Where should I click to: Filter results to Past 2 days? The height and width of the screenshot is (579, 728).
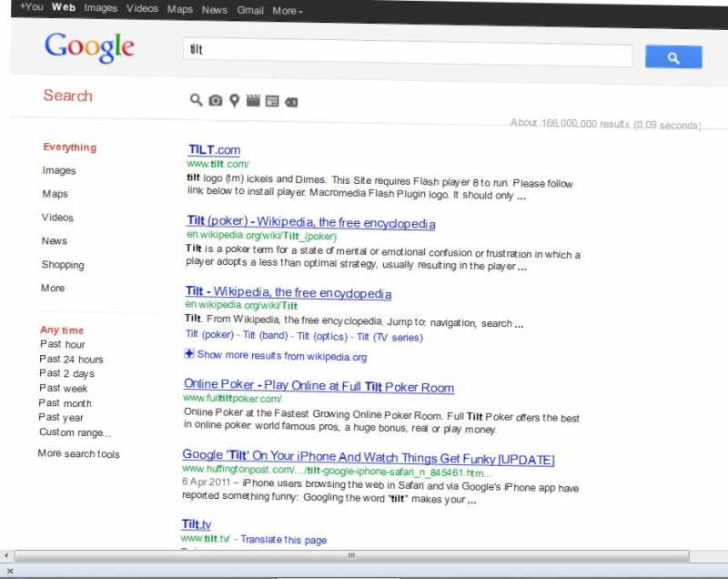pos(66,373)
